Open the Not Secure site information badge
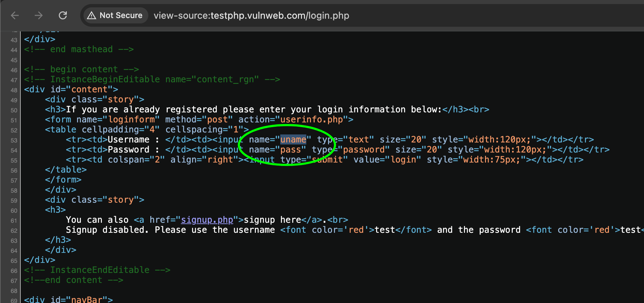The width and height of the screenshot is (644, 303). click(x=115, y=15)
